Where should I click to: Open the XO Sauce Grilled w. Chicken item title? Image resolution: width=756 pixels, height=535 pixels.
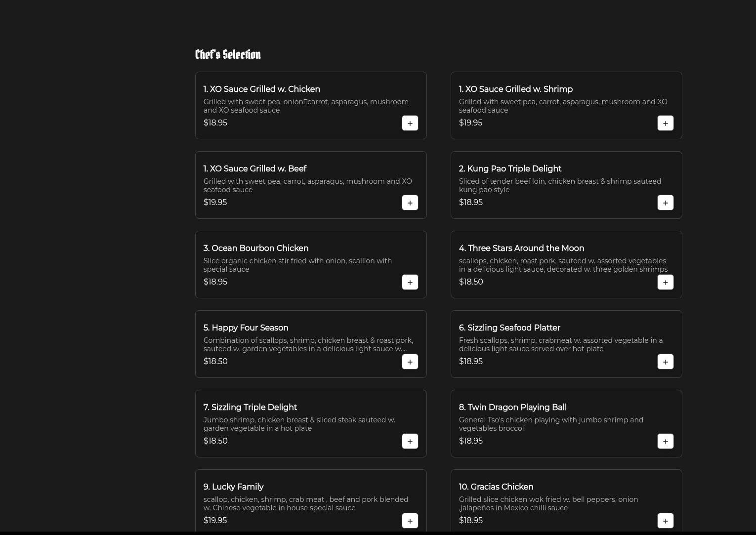262,89
